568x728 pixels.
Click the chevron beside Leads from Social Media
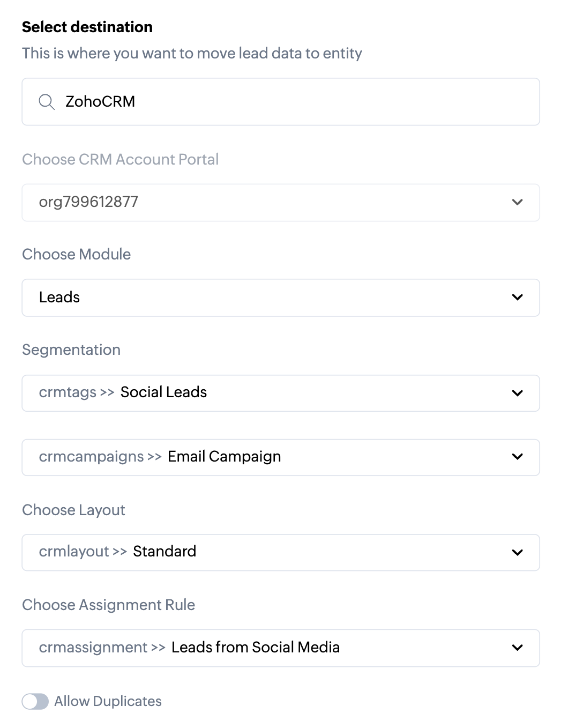point(517,648)
